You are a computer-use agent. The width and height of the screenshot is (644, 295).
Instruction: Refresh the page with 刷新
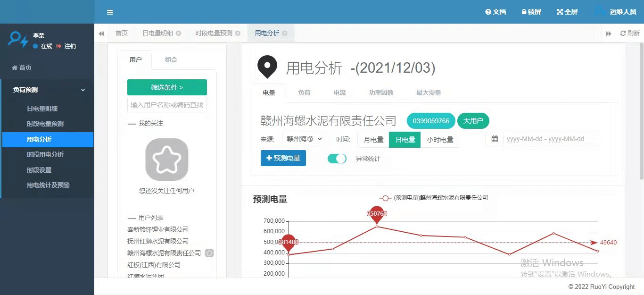[x=630, y=34]
